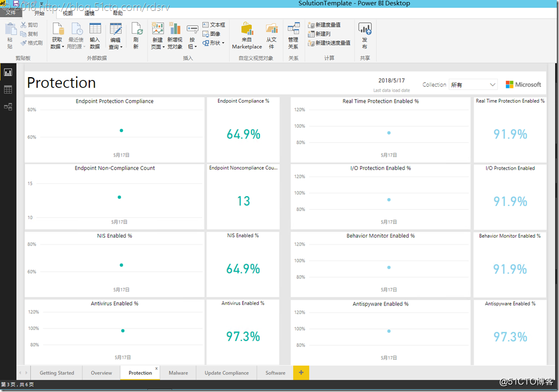
Task: Open the Software page tab
Action: tap(275, 373)
